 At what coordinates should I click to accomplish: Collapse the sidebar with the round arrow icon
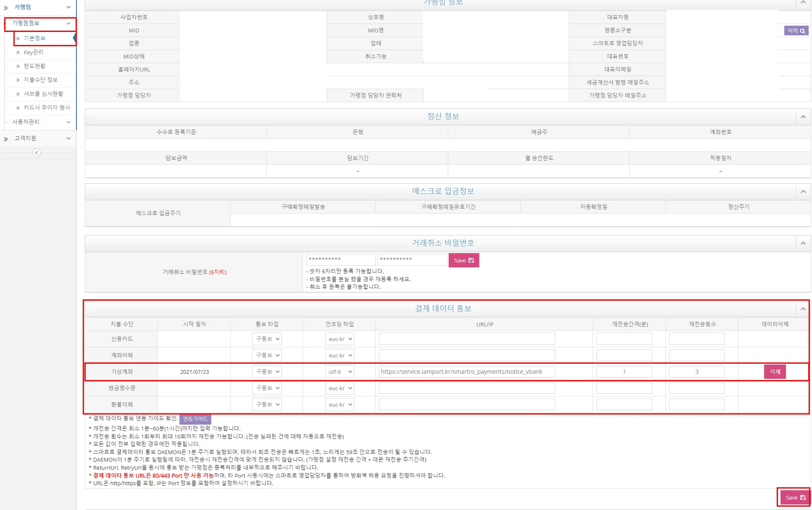tap(37, 153)
